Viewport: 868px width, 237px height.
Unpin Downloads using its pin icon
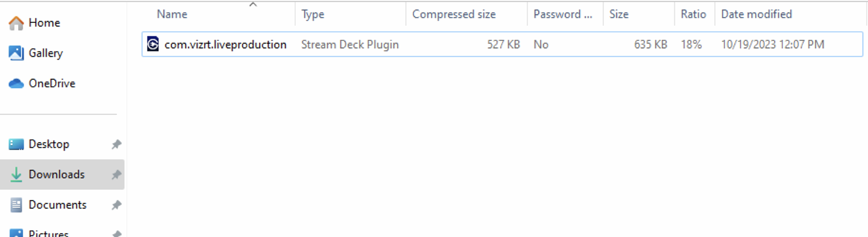tap(116, 175)
